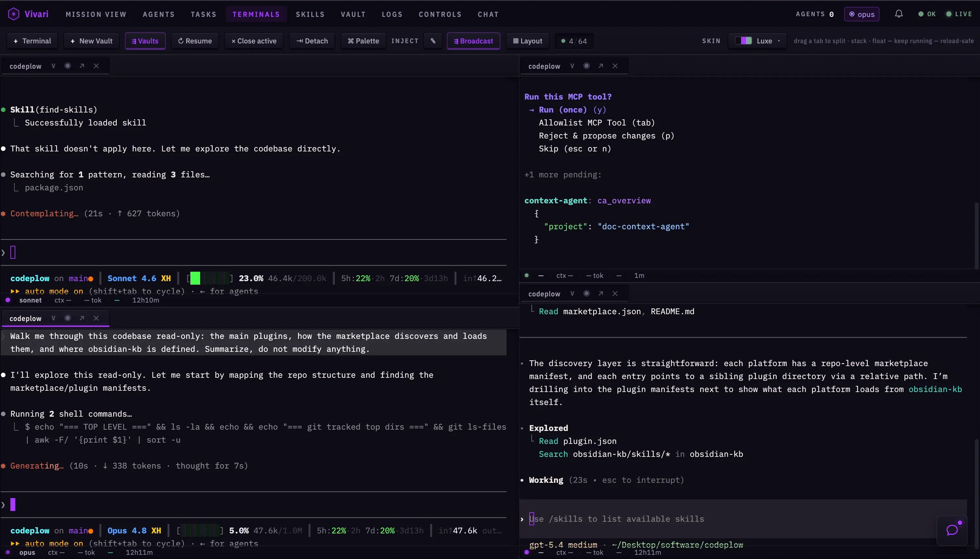Click the 4/64 terminal counter
Screen dimensions: 980x559
[574, 41]
